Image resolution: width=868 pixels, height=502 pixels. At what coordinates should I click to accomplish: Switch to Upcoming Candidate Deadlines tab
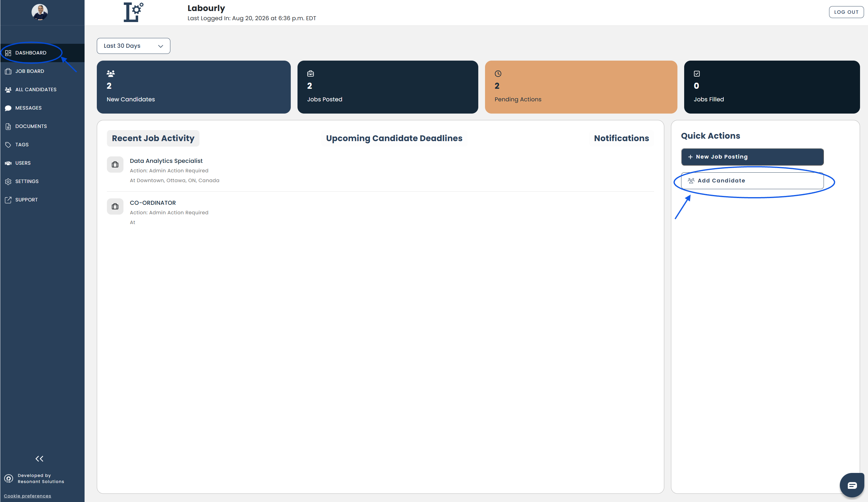tap(394, 138)
